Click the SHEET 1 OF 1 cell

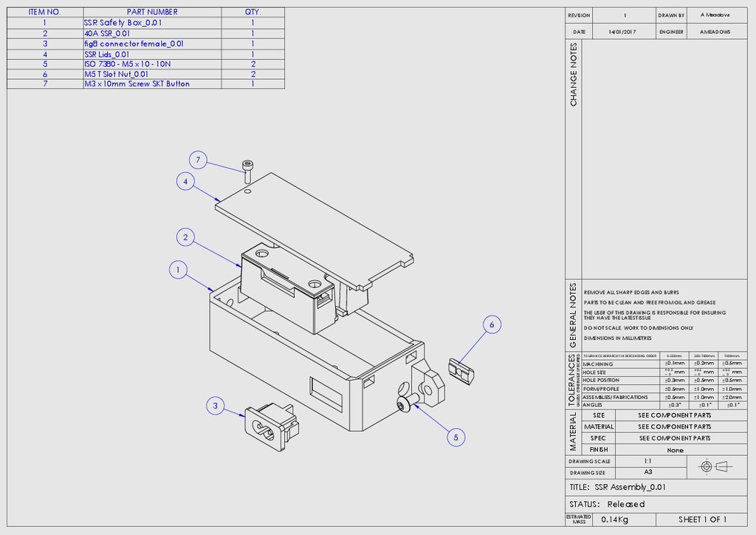(702, 519)
